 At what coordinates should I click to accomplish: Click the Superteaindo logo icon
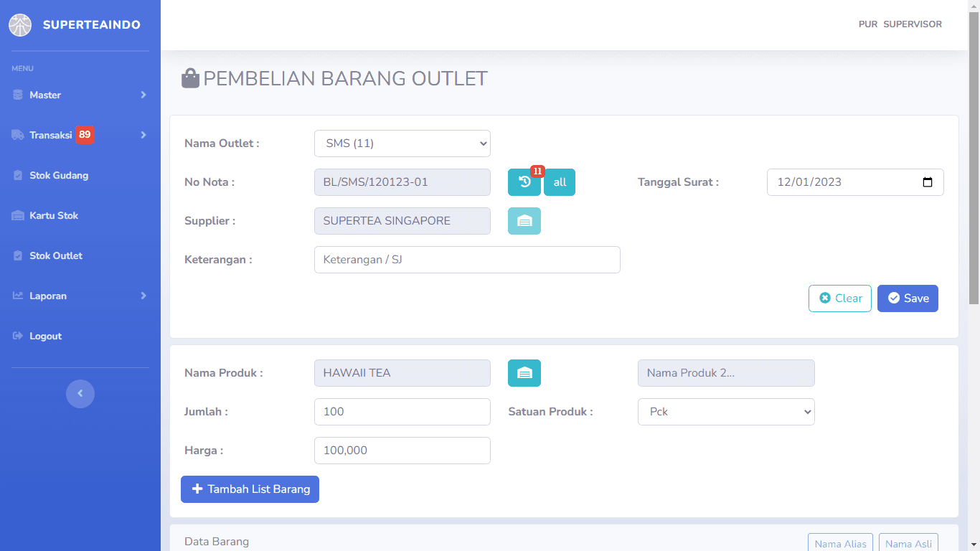20,25
